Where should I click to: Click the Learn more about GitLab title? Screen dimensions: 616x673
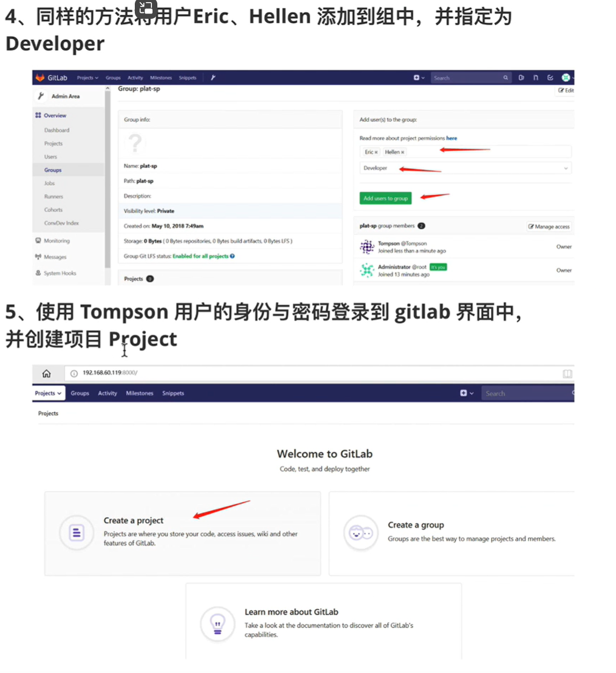pyautogui.click(x=291, y=612)
